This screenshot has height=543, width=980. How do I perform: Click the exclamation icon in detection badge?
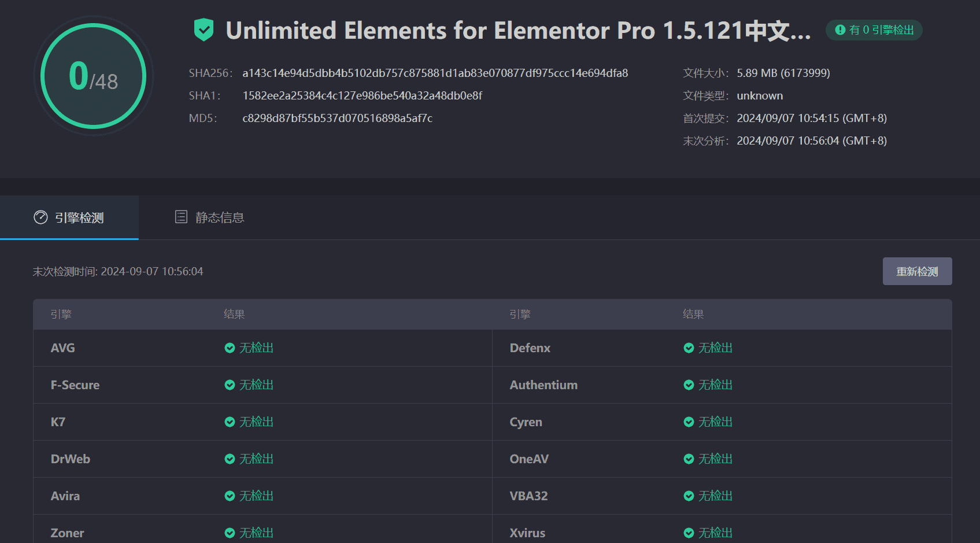click(x=840, y=30)
